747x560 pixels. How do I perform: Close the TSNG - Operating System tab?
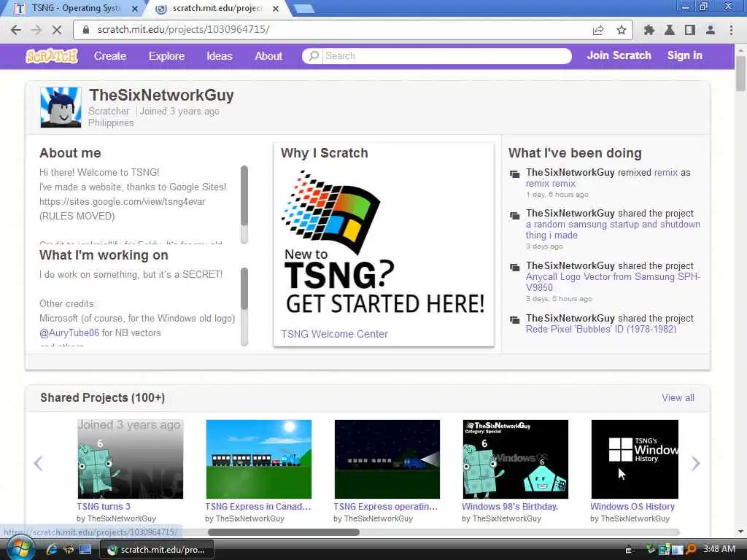[135, 9]
